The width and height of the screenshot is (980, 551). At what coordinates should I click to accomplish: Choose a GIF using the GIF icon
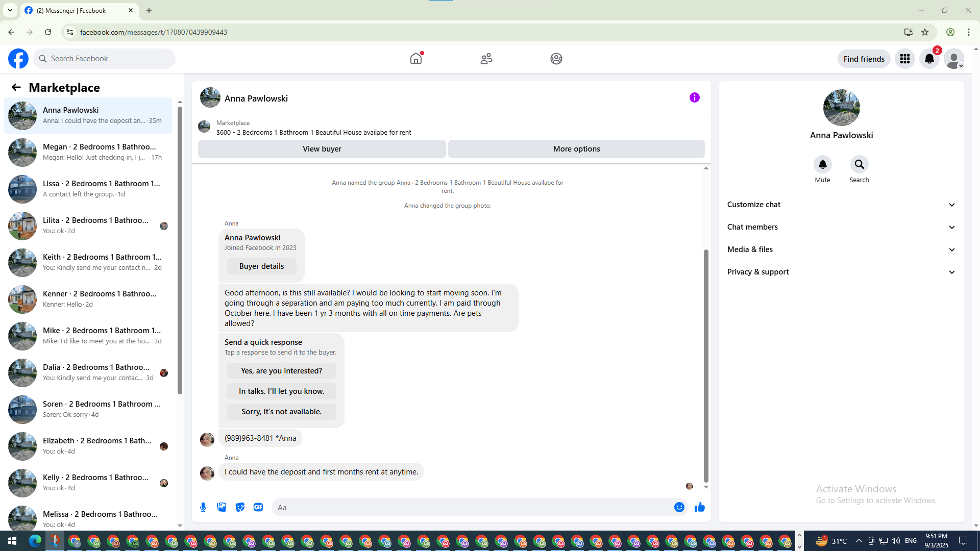[258, 507]
